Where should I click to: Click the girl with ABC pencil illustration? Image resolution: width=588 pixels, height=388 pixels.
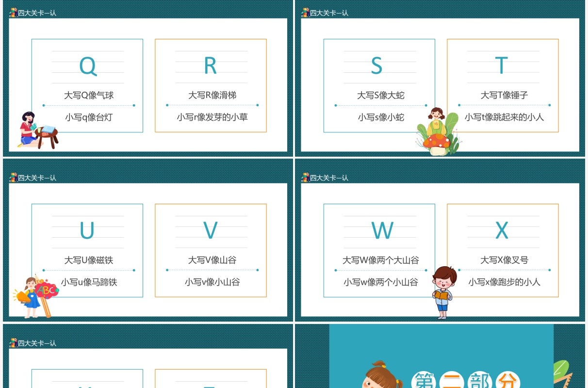tap(35, 296)
